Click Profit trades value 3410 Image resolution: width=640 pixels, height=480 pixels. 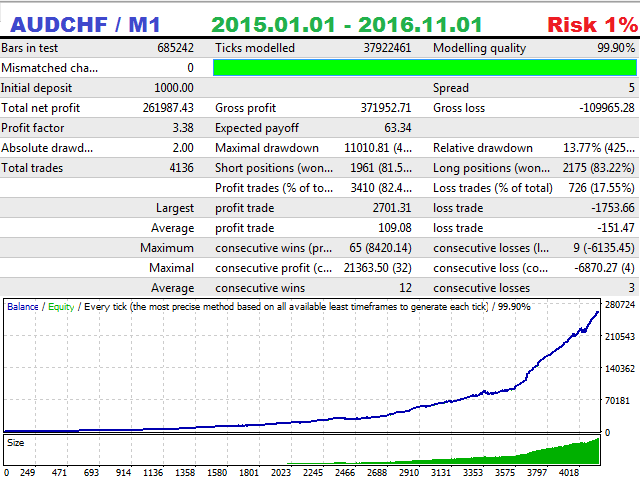(362, 188)
